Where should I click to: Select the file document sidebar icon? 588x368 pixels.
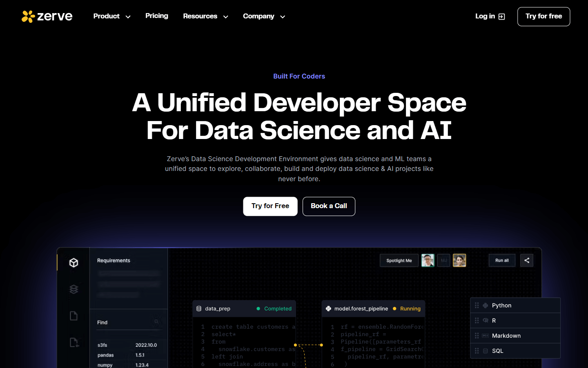tap(73, 316)
